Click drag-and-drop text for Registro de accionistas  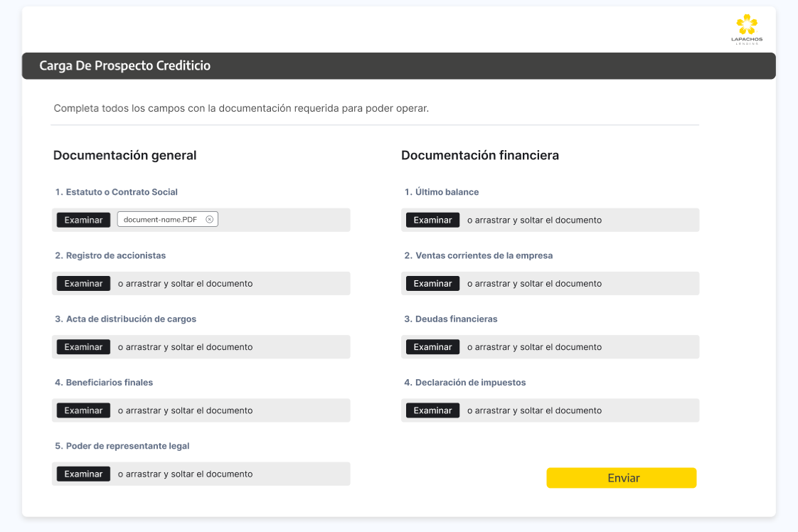185,284
